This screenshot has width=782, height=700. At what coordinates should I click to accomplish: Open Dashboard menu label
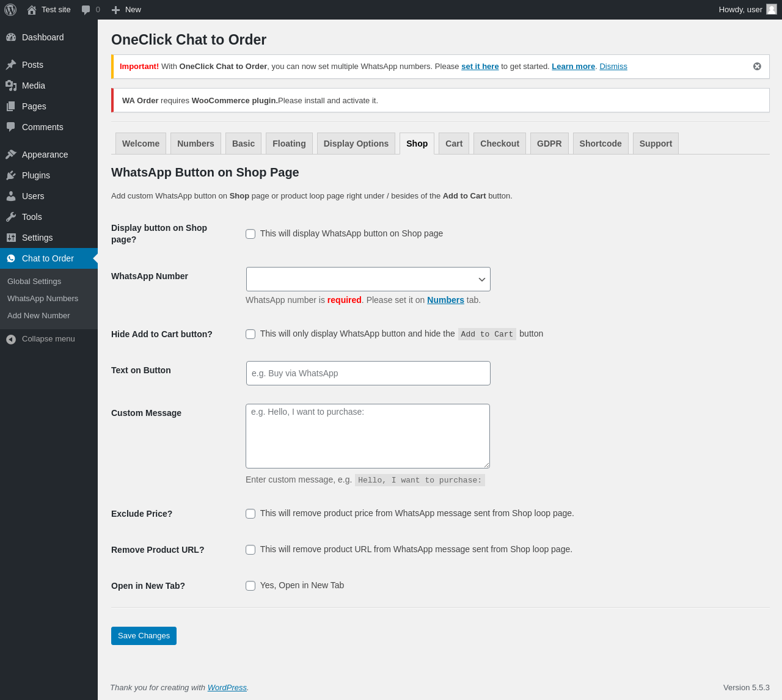43,37
